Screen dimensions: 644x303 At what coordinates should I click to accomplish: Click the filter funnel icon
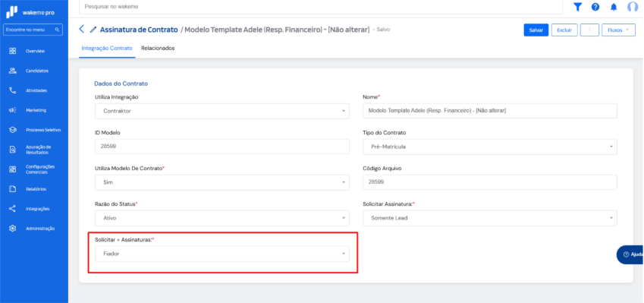tap(577, 7)
